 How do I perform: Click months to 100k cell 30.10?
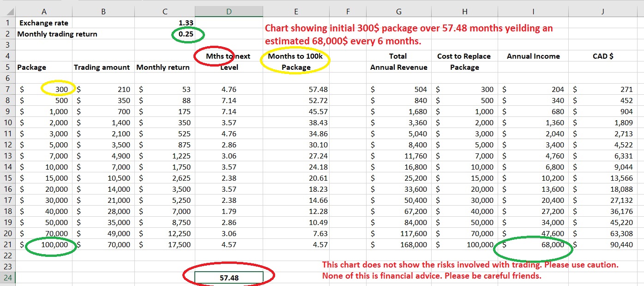[296, 145]
